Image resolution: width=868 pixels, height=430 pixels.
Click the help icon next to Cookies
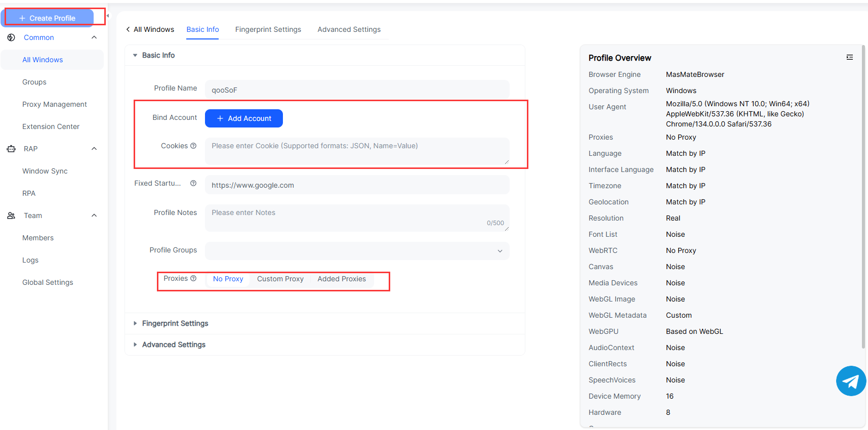click(x=193, y=146)
